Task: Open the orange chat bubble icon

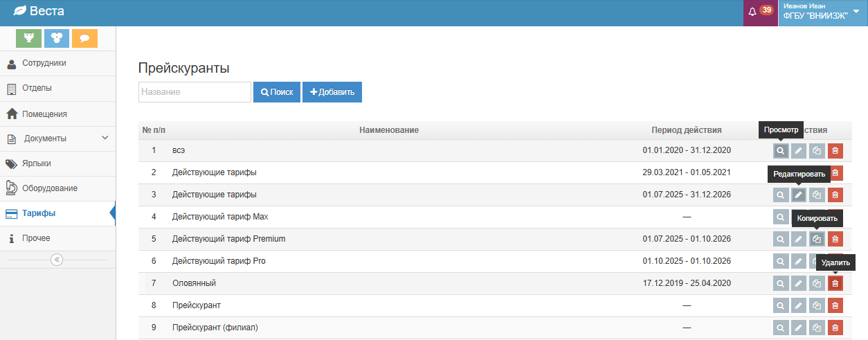Action: 84,38
